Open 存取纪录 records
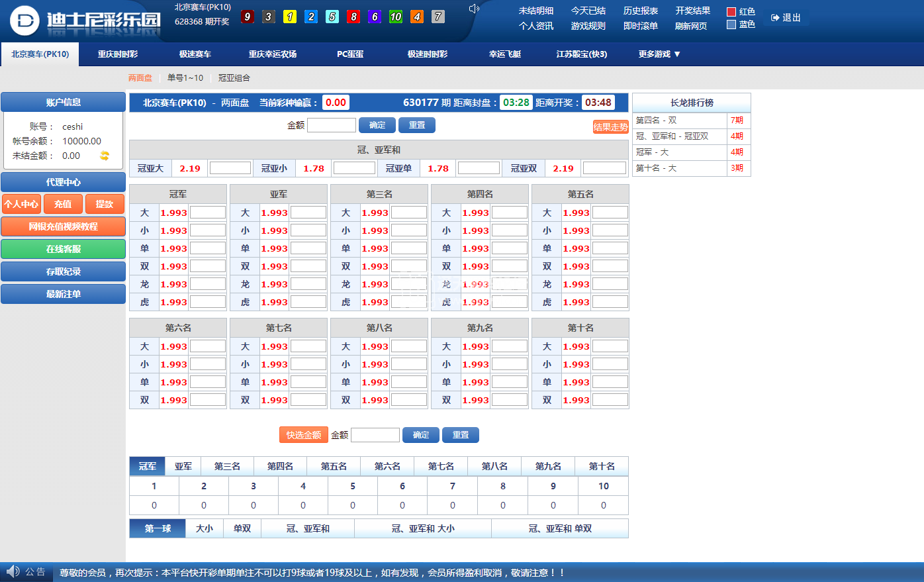 63,271
